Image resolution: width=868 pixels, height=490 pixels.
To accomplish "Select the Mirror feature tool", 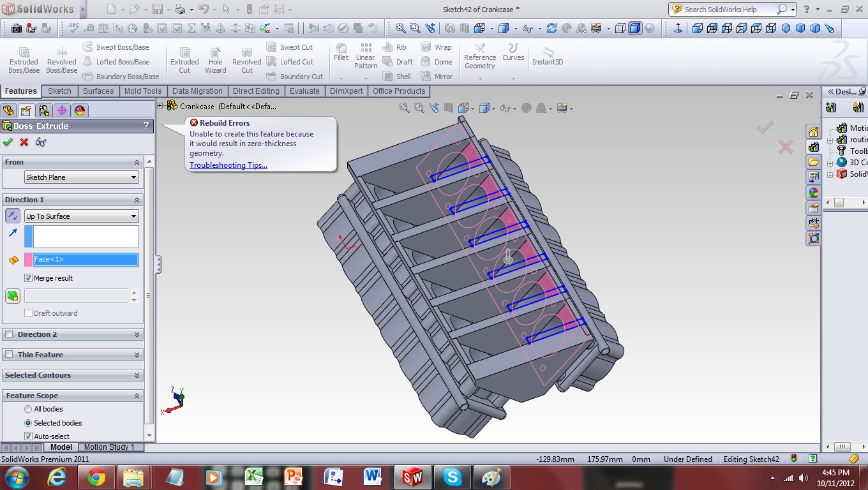I will tap(437, 77).
